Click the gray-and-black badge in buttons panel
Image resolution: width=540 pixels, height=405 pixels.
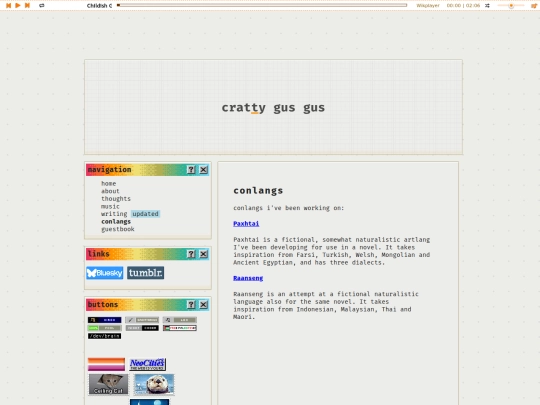[142, 328]
